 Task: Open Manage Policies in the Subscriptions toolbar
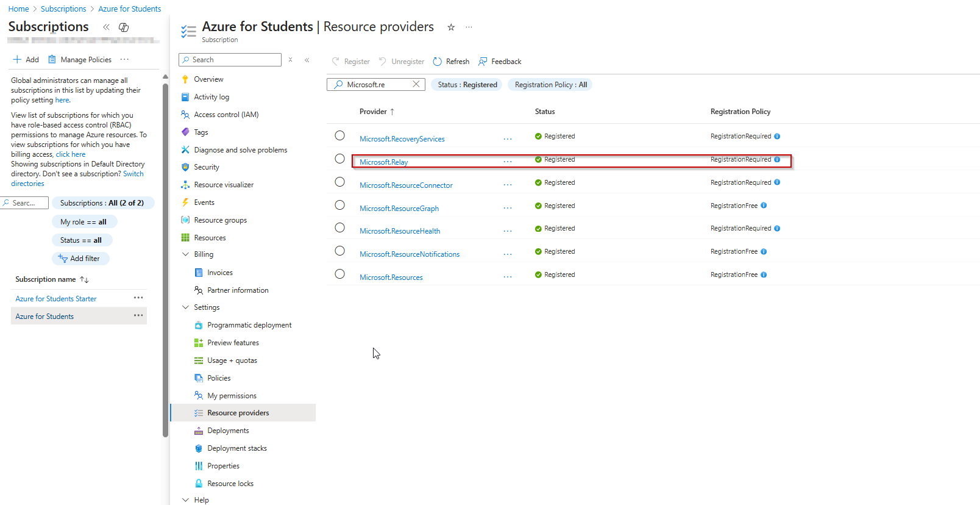pos(80,59)
